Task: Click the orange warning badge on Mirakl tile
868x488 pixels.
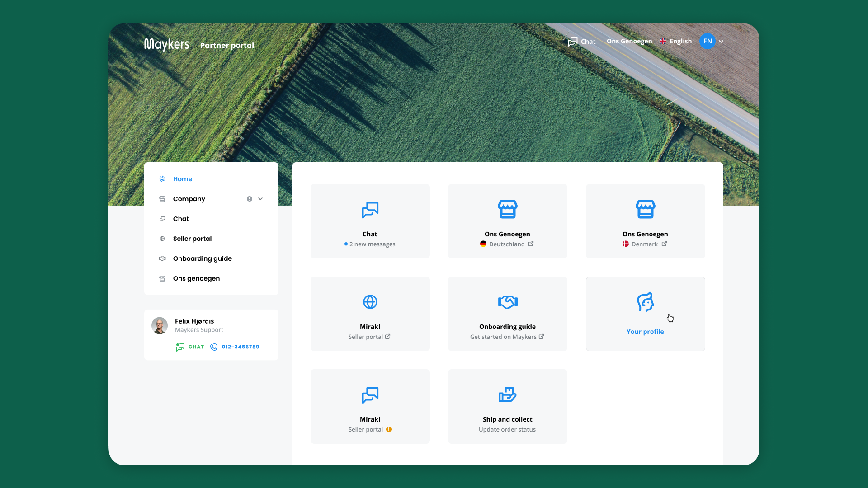Action: tap(389, 429)
